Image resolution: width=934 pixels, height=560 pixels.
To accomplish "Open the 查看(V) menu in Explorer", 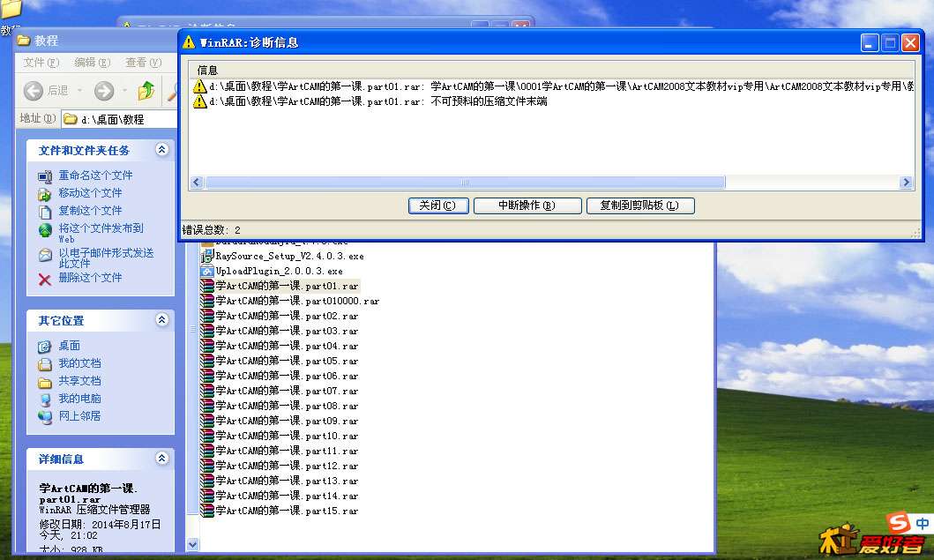I will [x=144, y=63].
